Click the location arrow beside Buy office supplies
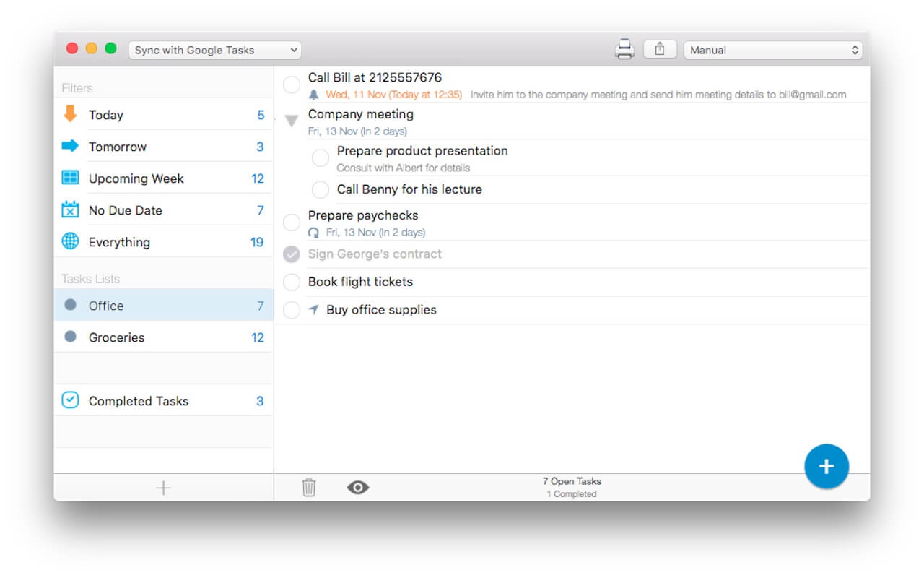The image size is (924, 578). point(313,309)
